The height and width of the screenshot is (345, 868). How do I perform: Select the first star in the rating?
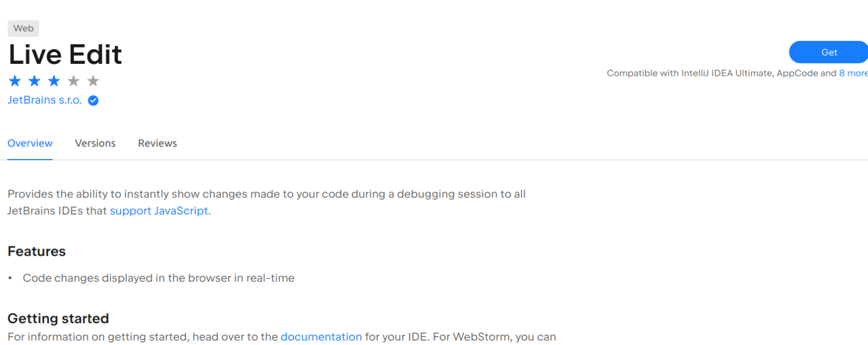15,81
